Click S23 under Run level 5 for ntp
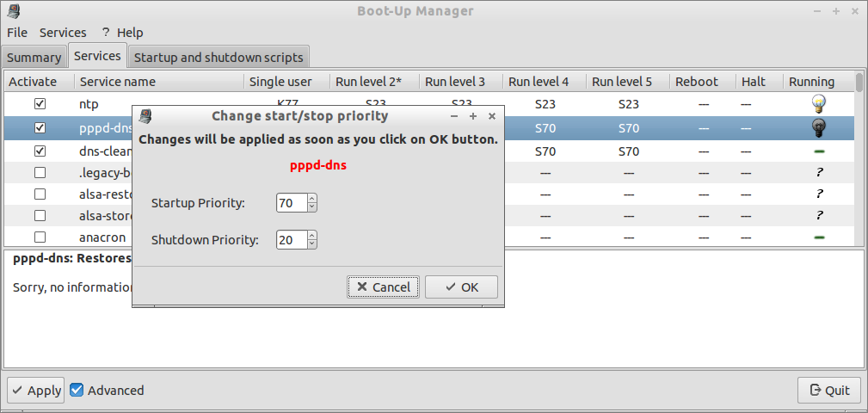The width and height of the screenshot is (868, 413). pos(629,103)
